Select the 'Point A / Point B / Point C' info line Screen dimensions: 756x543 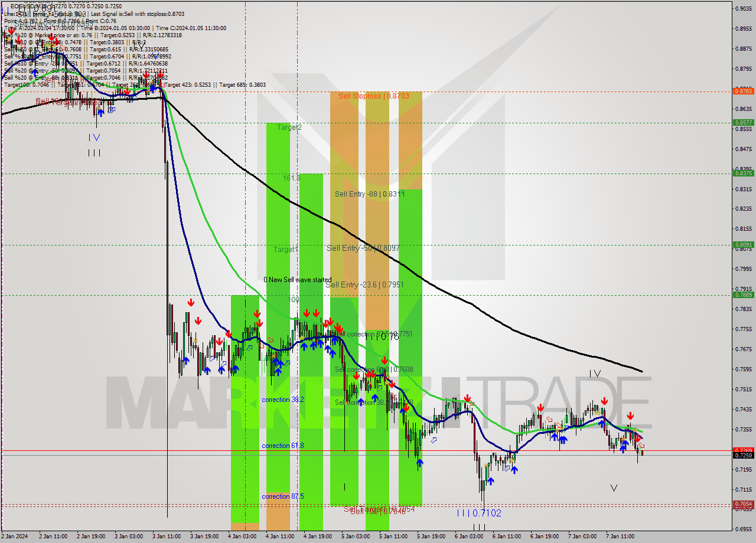tap(60, 21)
